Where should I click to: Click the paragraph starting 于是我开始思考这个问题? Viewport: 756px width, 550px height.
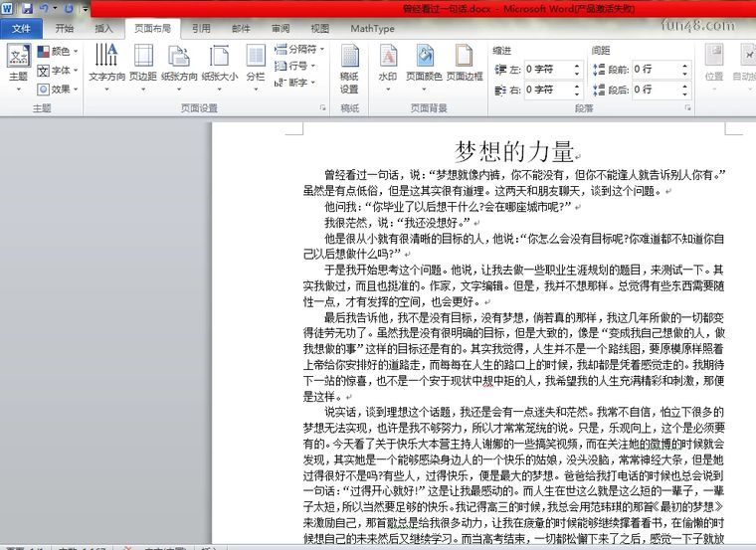tap(514, 285)
